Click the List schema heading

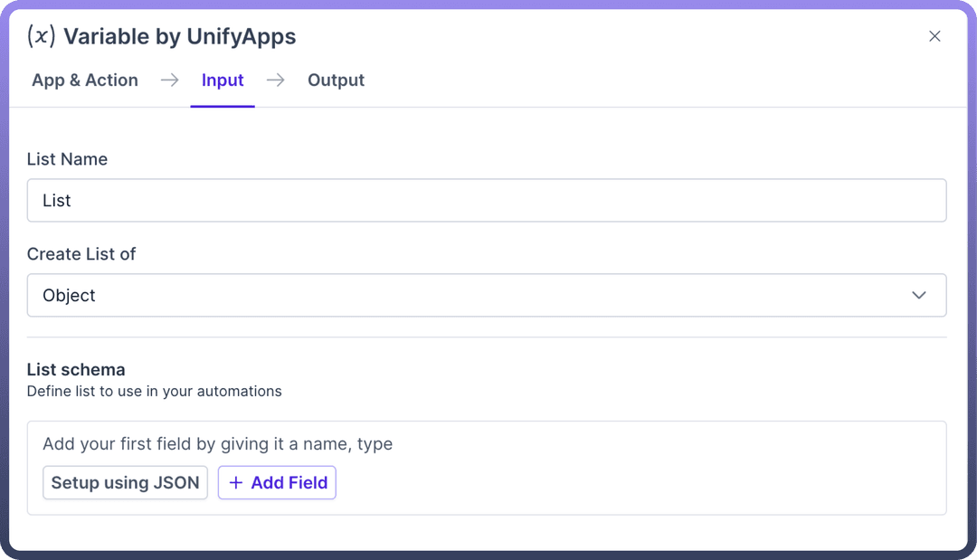pos(76,370)
